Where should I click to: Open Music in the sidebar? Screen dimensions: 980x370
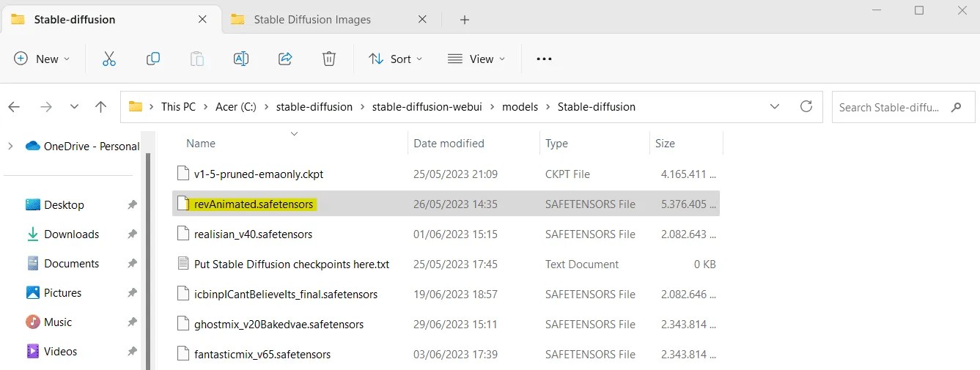tap(58, 322)
